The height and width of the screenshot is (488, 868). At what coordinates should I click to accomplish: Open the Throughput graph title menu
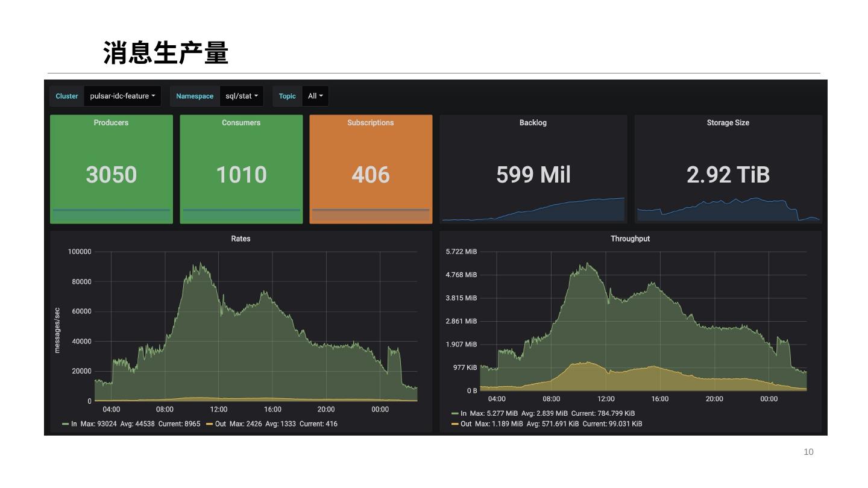pyautogui.click(x=630, y=239)
